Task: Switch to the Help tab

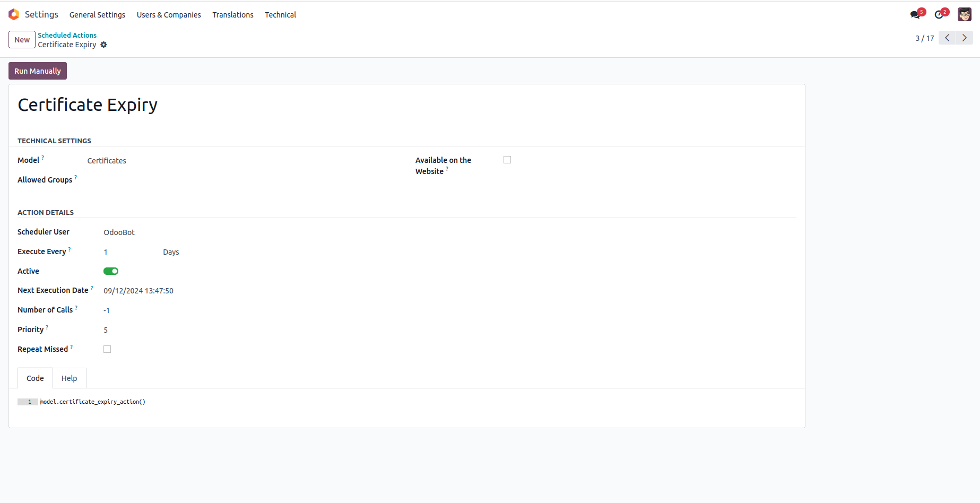Action: 69,378
